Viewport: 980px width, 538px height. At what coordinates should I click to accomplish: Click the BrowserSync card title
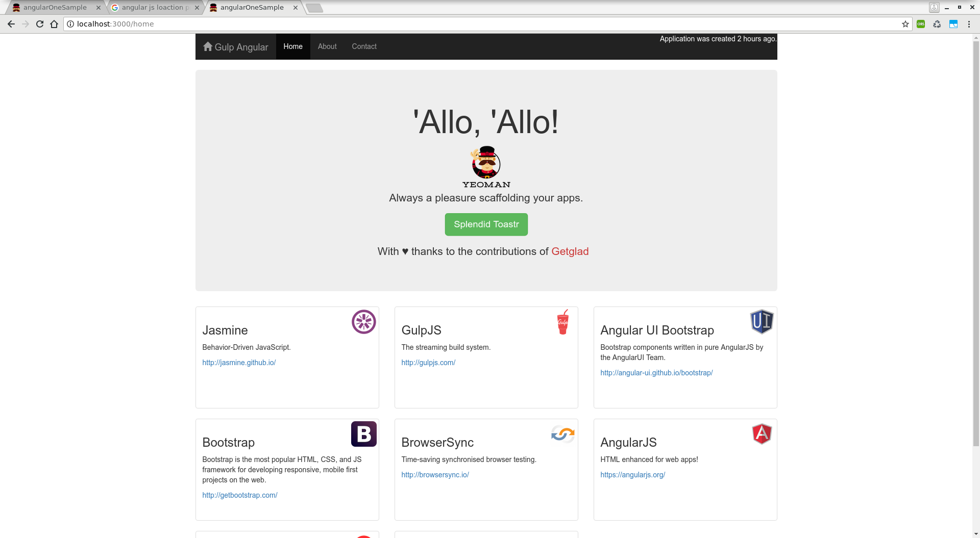pyautogui.click(x=437, y=443)
